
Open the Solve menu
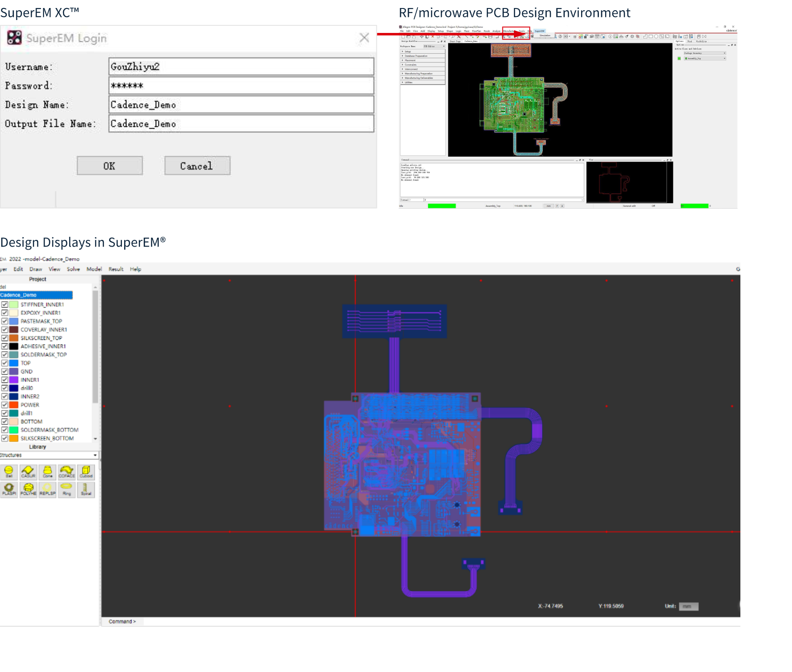coord(73,269)
